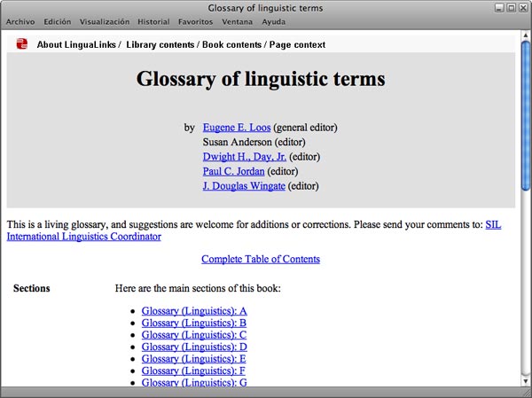The width and height of the screenshot is (532, 398).
Task: Open Glossary (Linguistics): A section
Action: tap(194, 311)
